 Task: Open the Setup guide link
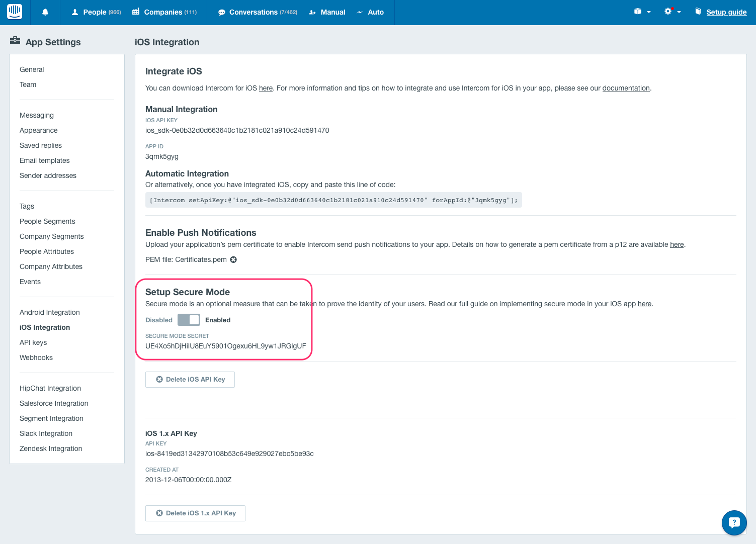tap(726, 12)
